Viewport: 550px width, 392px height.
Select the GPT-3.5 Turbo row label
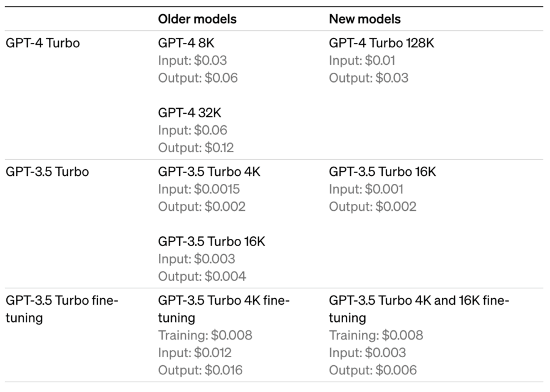pyautogui.click(x=47, y=172)
